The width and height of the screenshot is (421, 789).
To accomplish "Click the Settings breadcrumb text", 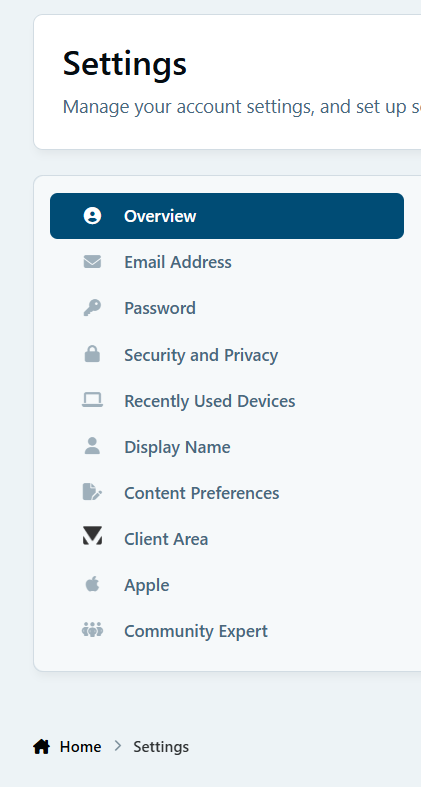I will click(161, 747).
